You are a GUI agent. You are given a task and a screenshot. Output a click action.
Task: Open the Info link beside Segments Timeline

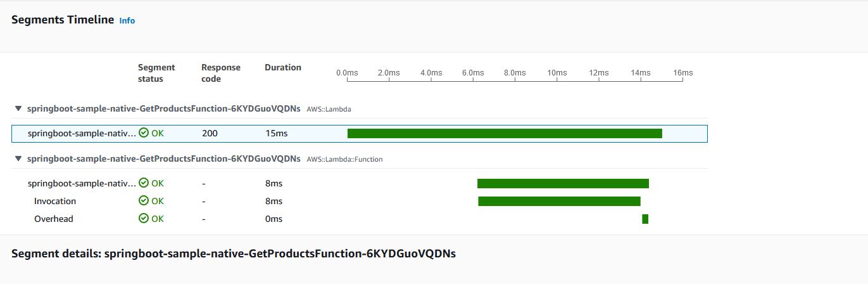pyautogui.click(x=127, y=20)
